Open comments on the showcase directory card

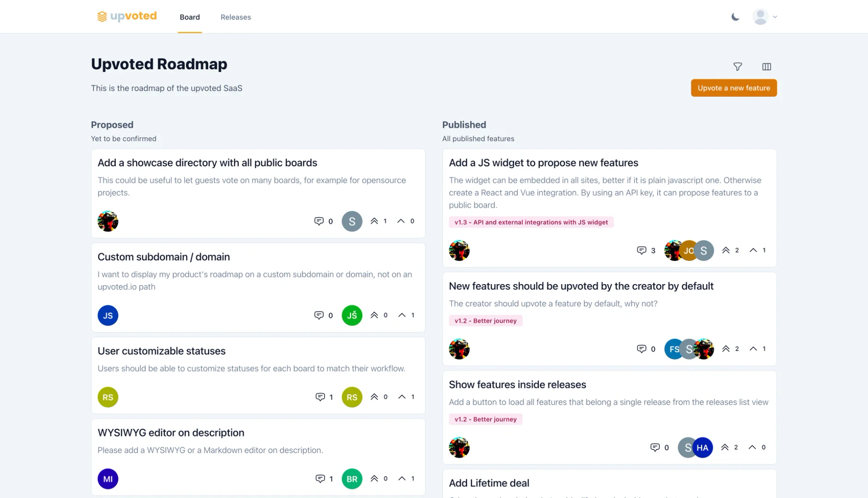pyautogui.click(x=319, y=221)
